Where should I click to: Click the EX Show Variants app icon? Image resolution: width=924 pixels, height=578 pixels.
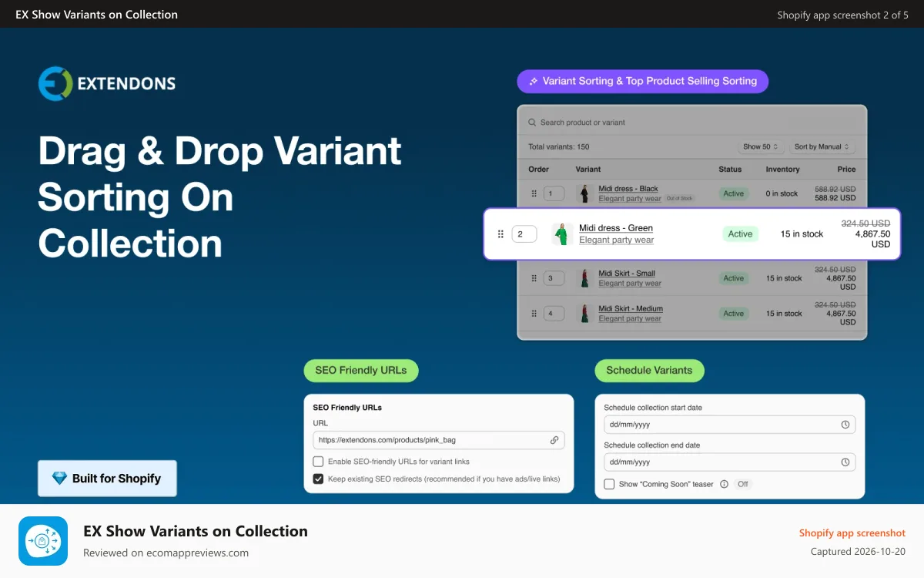click(43, 541)
